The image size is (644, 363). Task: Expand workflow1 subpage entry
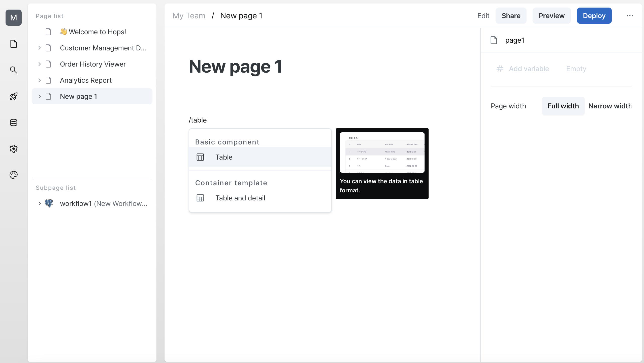click(40, 203)
